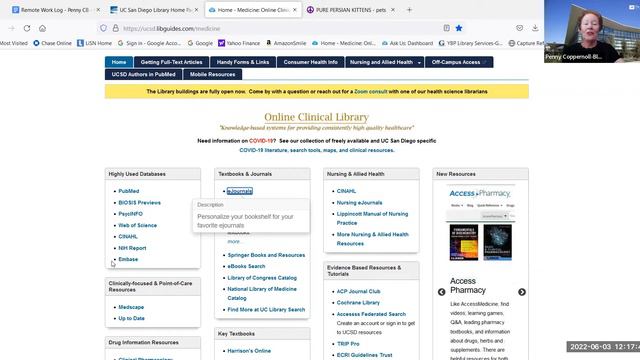Follow the Zoom consult link
Screen dimensions: 640x360
click(x=371, y=91)
